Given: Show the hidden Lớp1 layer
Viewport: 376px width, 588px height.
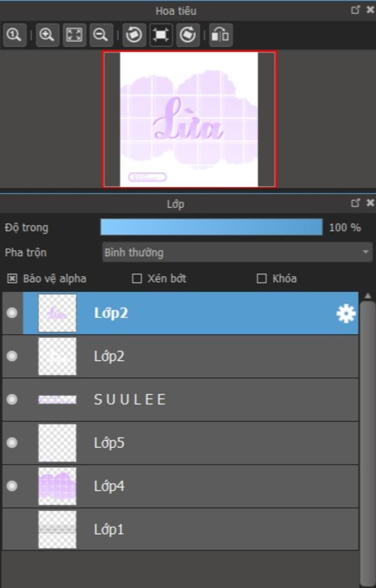Looking at the screenshot, I should 12,529.
